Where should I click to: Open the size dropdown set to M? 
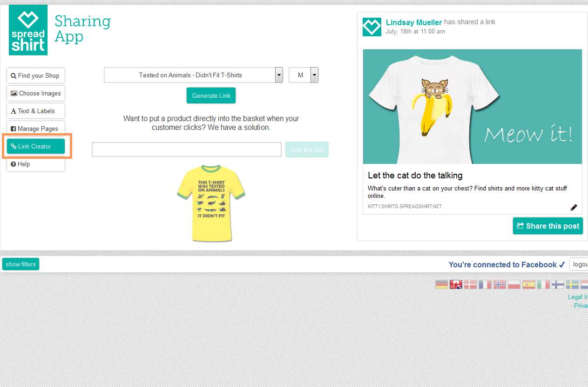coord(303,75)
